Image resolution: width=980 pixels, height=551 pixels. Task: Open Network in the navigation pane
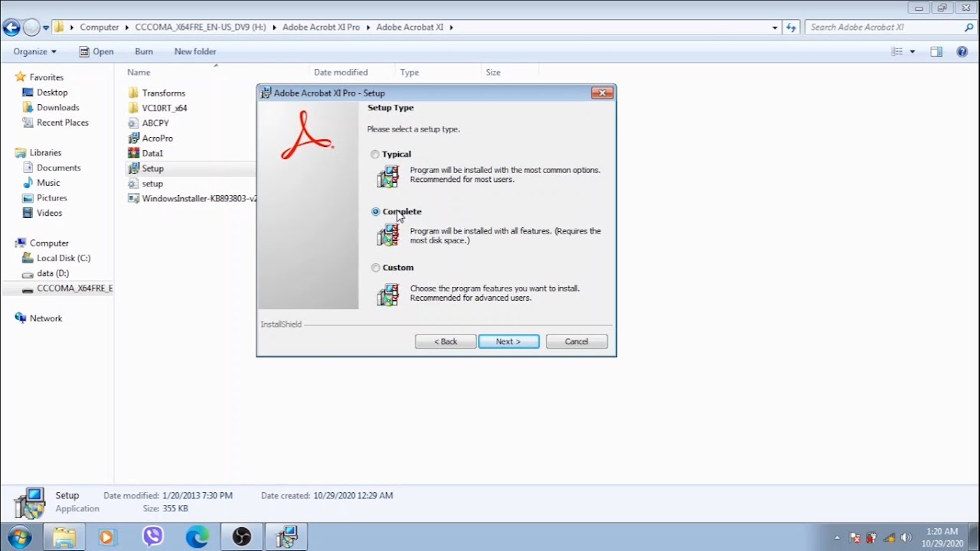[38, 318]
